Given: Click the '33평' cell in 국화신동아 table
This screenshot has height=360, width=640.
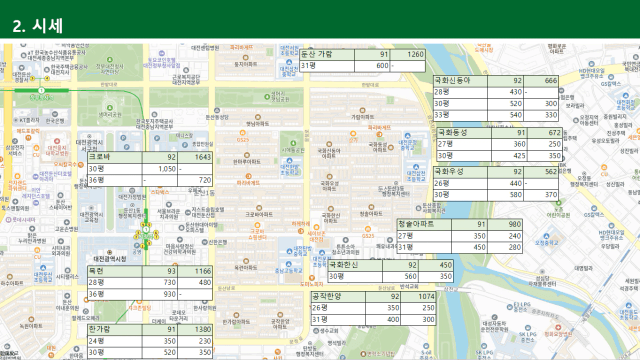Looking at the screenshot, I should point(460,115).
